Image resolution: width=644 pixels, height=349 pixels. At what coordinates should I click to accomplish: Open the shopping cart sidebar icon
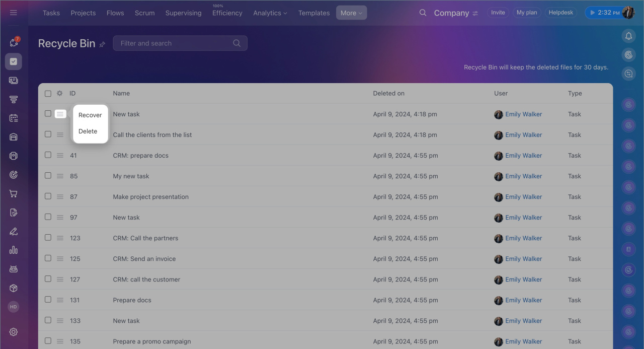(x=14, y=194)
